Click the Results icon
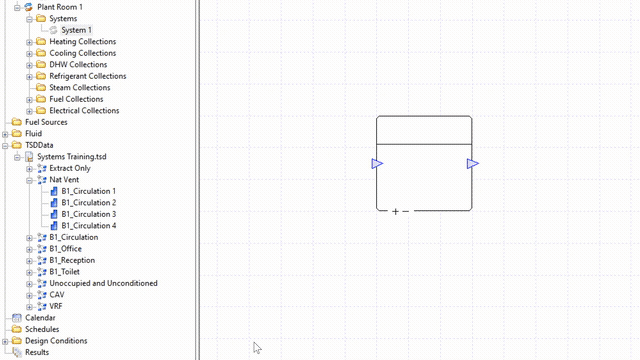Screen dimensions: 640x360 (x=17, y=352)
